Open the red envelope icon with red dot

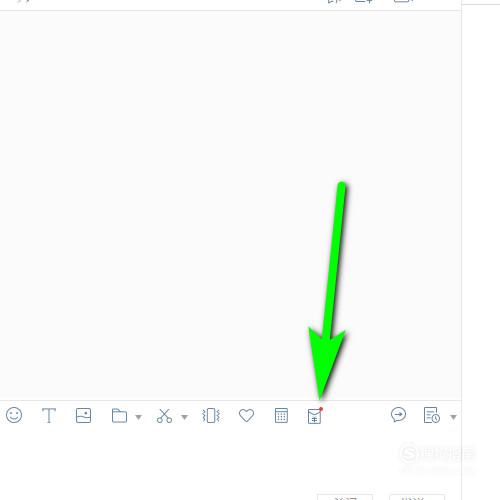[315, 416]
